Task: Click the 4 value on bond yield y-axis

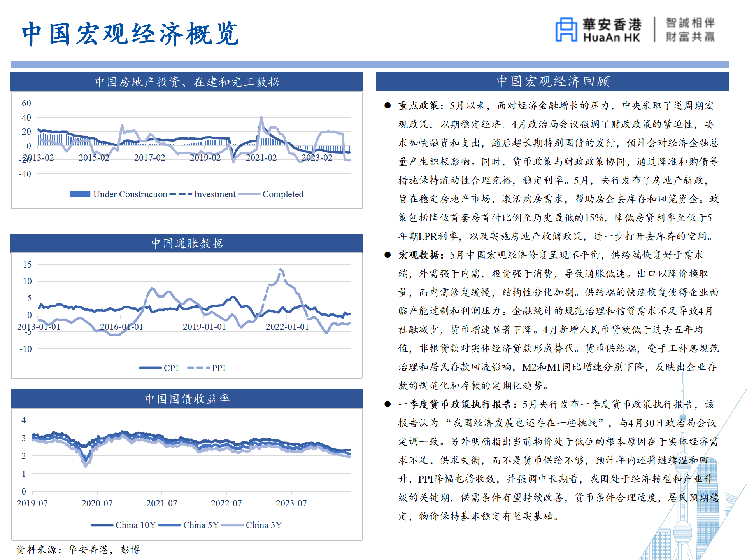Action: (x=24, y=420)
